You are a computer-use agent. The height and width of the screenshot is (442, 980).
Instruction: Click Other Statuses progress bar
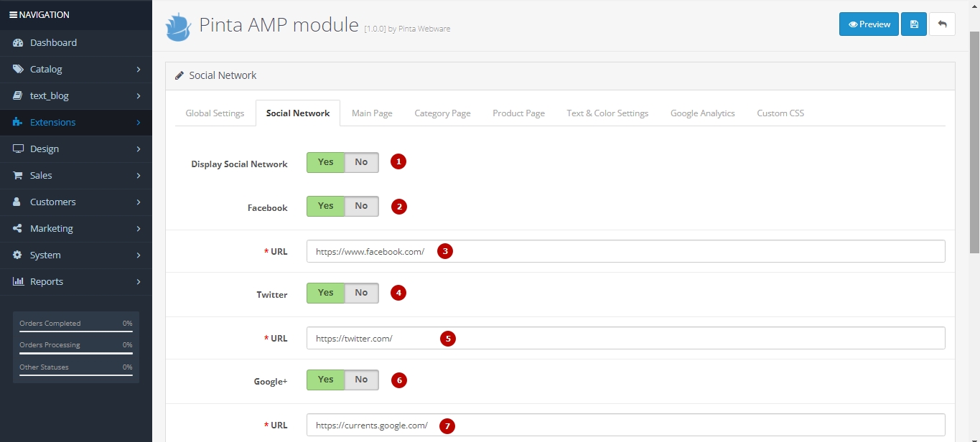(76, 375)
